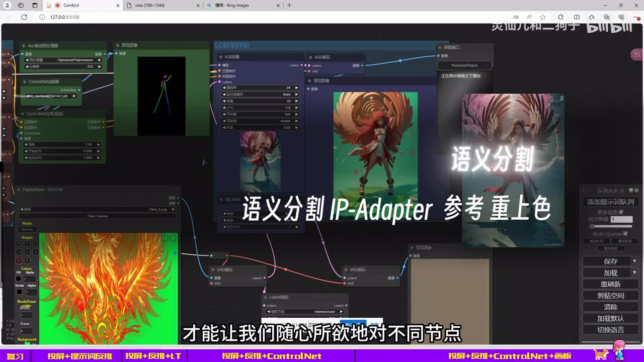Toggle the Auto Queue checkbox
Viewport: 644px width, 362px height.
click(625, 234)
